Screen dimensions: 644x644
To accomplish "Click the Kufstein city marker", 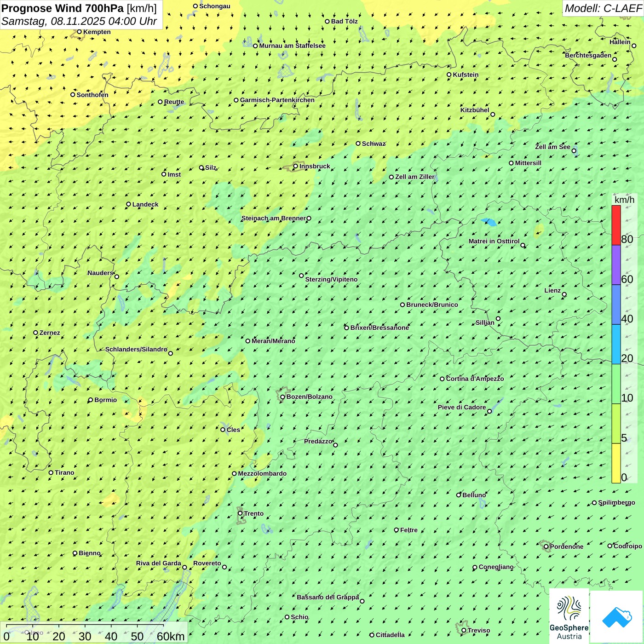I will click(449, 75).
